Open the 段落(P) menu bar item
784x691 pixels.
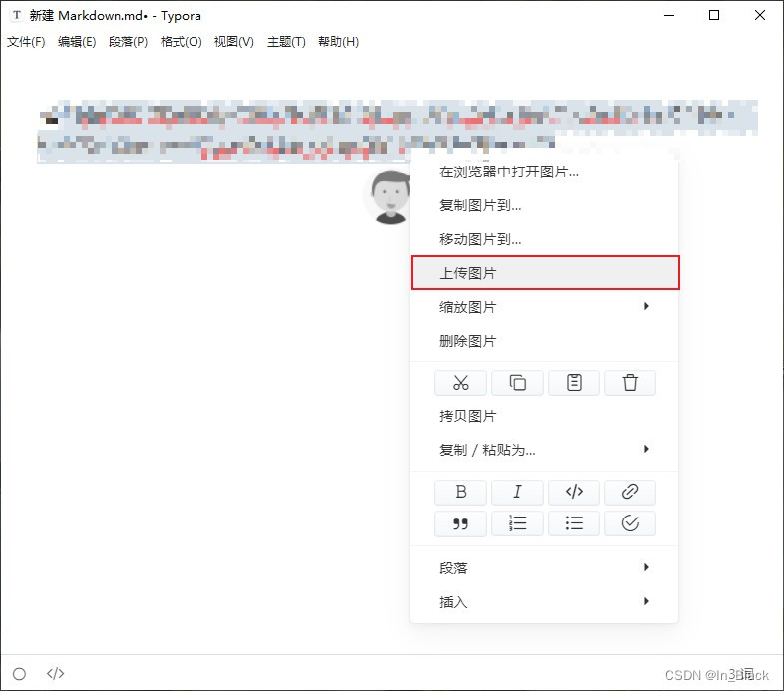point(128,42)
